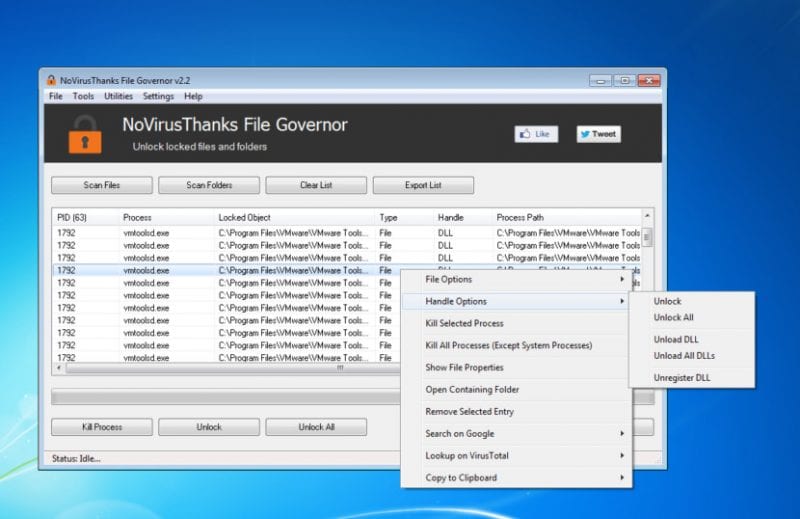Click the Clear List button
The height and width of the screenshot is (519, 800).
(x=316, y=185)
